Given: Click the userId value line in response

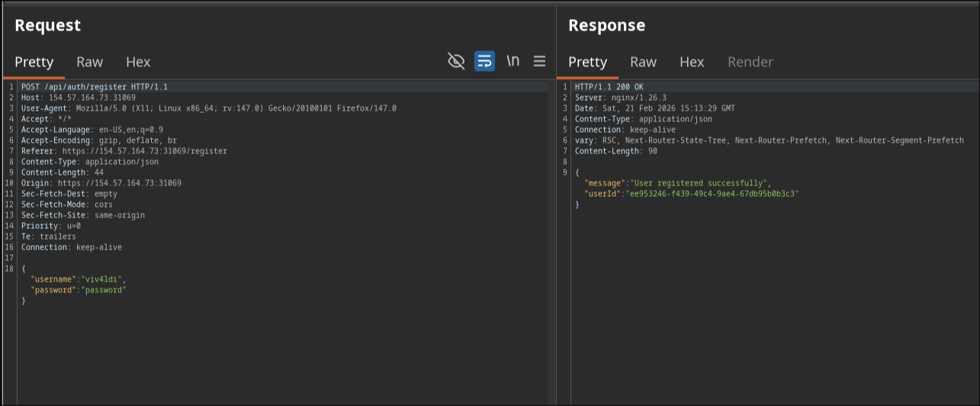Looking at the screenshot, I should (692, 194).
